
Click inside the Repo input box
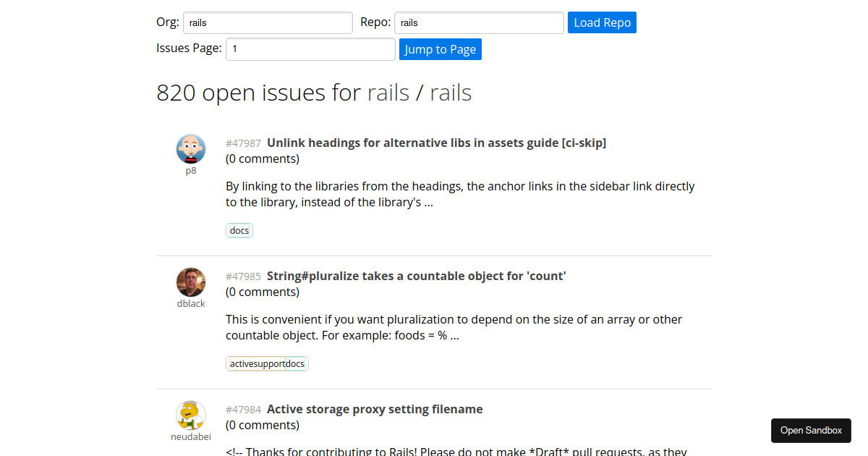(x=478, y=22)
